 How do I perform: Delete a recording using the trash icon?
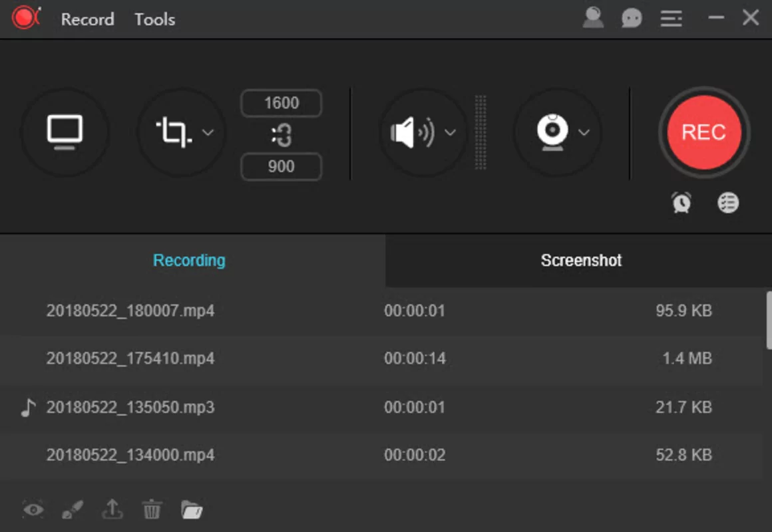(152, 509)
